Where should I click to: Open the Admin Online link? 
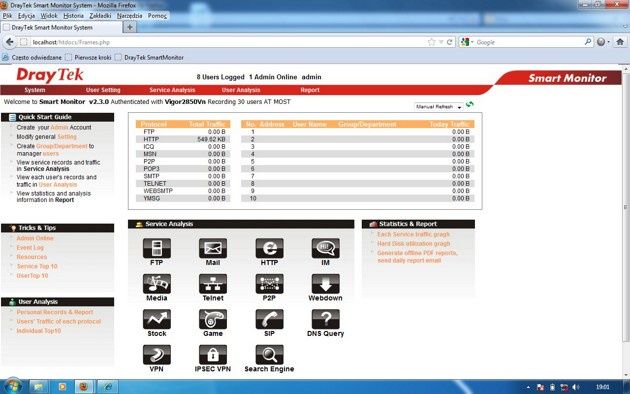point(35,238)
